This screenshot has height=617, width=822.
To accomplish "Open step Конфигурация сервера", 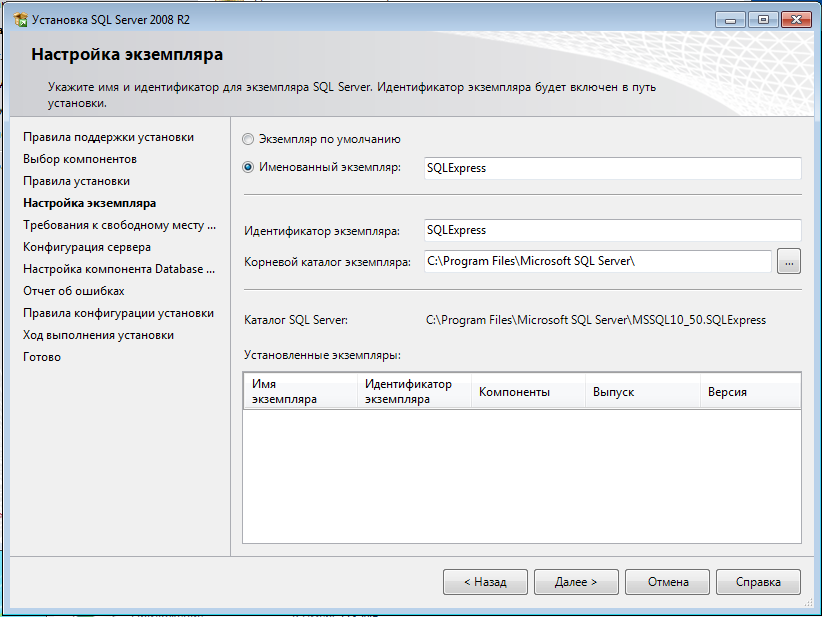I will pos(87,247).
